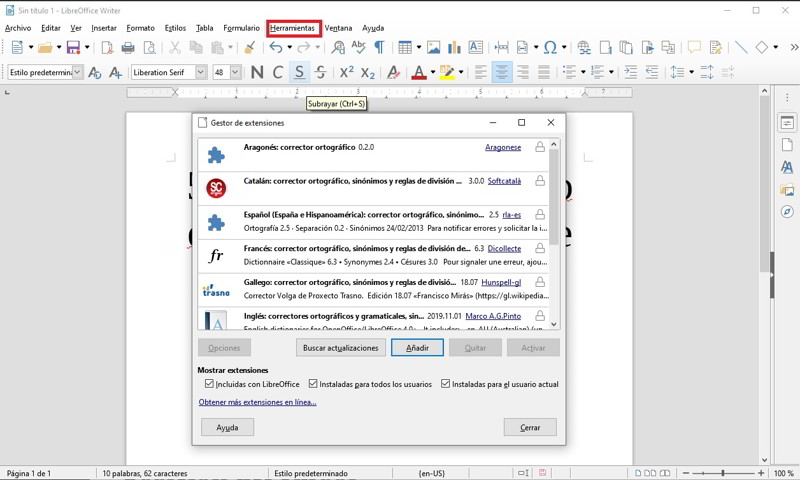Screen dimensions: 800x480
Task: Open the font size 48 dropdown
Action: (235, 72)
